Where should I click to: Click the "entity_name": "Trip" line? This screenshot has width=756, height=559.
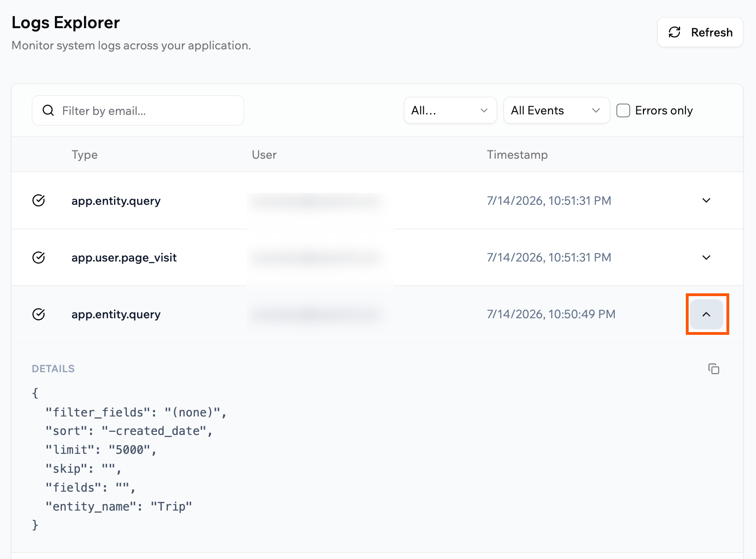(119, 506)
